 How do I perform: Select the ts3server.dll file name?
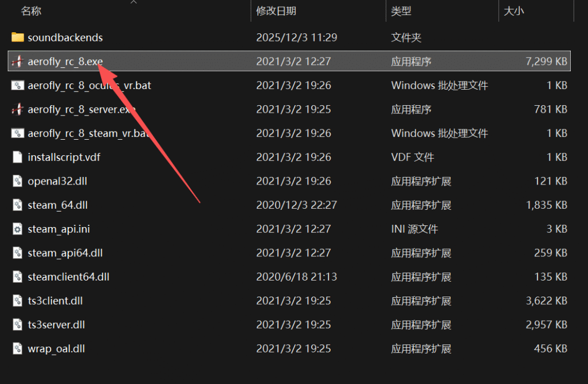coord(56,325)
